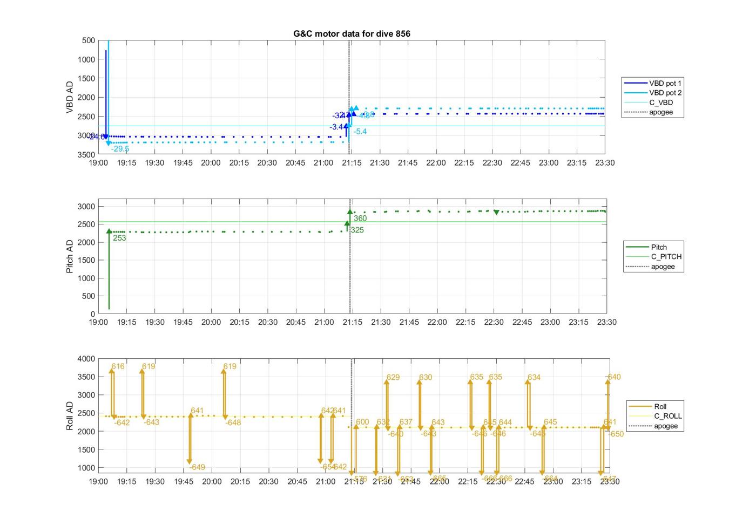Click the title "G&C motor data for dive 856"
Viewport: 756px width, 532px height.
(352, 33)
